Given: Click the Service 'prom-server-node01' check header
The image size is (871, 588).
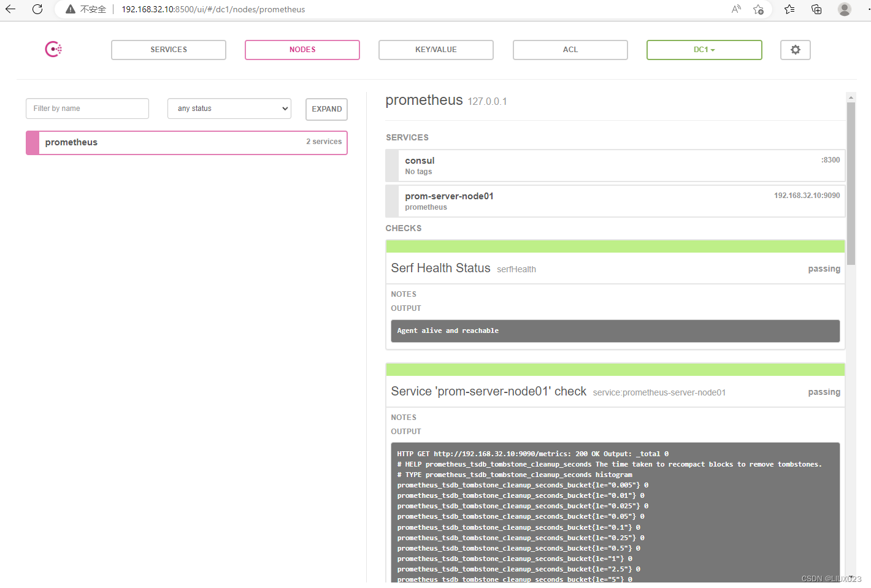Looking at the screenshot, I should click(615, 391).
